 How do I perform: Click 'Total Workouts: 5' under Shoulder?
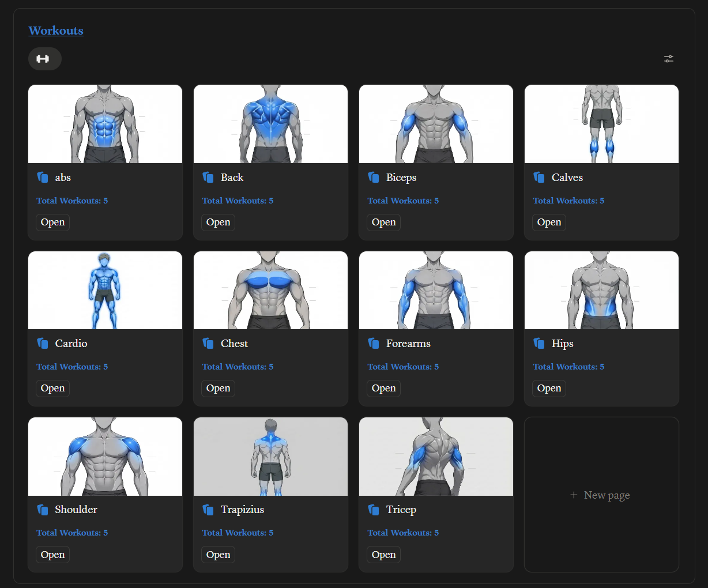coord(72,533)
